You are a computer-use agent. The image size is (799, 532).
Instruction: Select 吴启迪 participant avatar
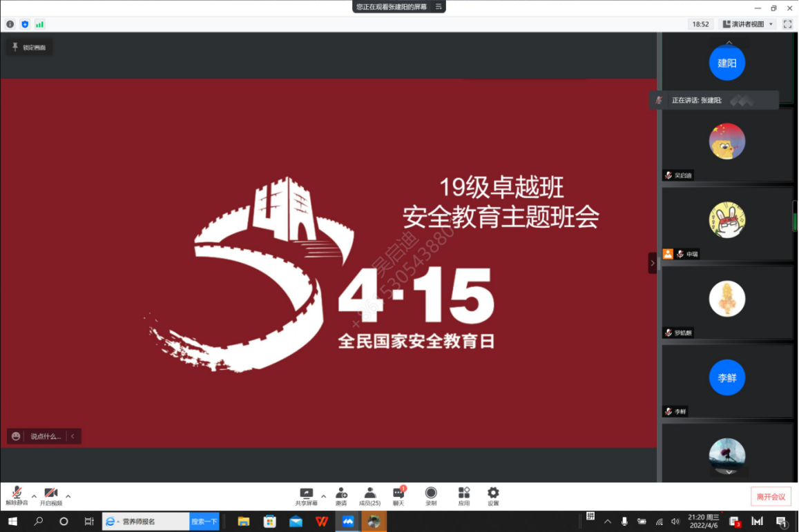pos(727,141)
